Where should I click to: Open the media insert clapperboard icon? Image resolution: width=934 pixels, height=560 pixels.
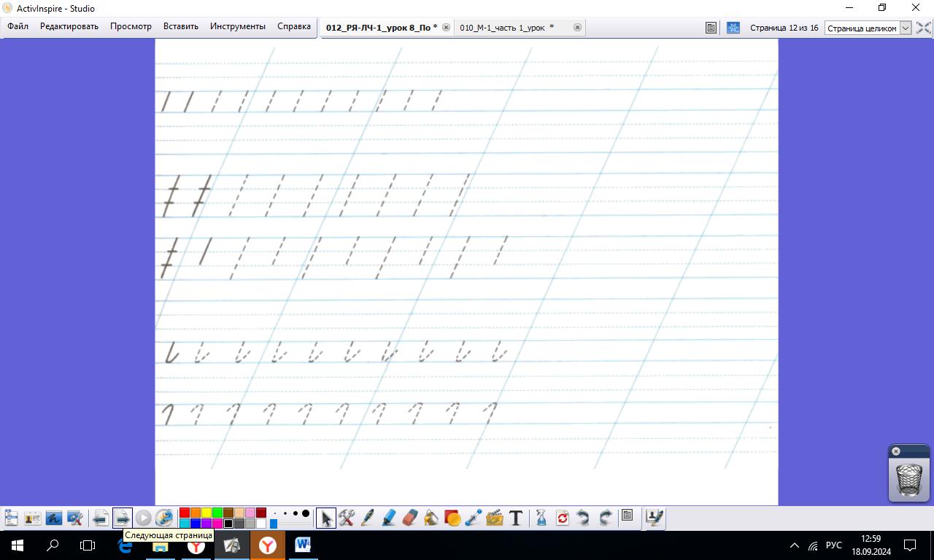(495, 518)
